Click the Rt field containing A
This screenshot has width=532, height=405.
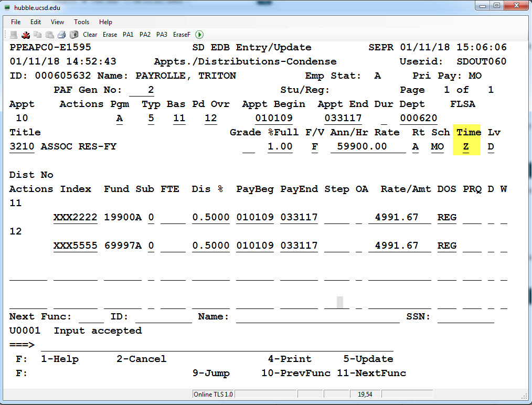416,147
